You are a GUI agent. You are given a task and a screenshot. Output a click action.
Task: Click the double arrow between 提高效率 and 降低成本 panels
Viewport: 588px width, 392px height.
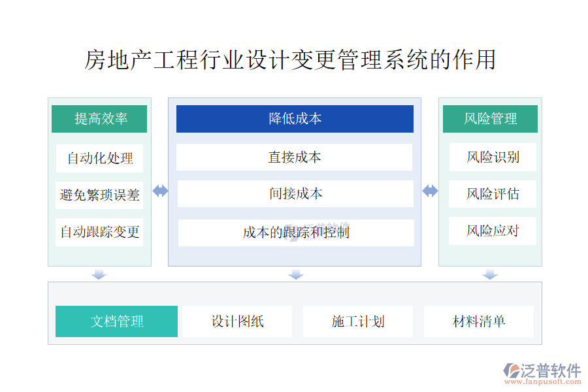pyautogui.click(x=160, y=191)
